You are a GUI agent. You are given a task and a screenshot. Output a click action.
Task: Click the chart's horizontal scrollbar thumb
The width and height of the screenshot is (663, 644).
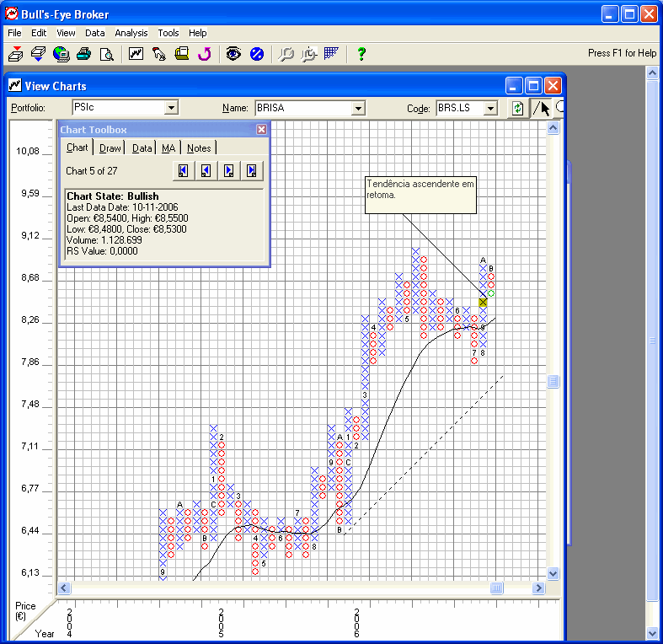(497, 588)
